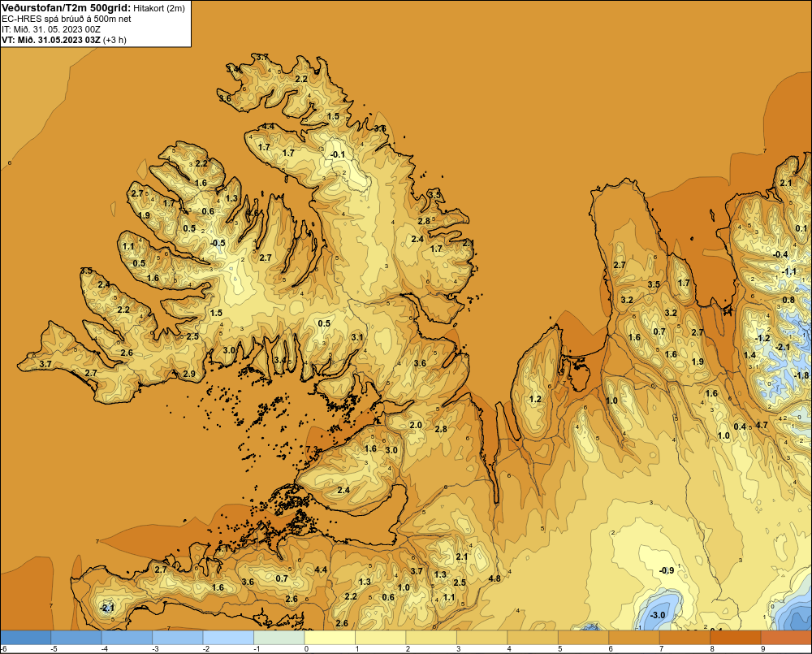
Task: Click the 9 label on the legend scale
Action: pos(762,649)
